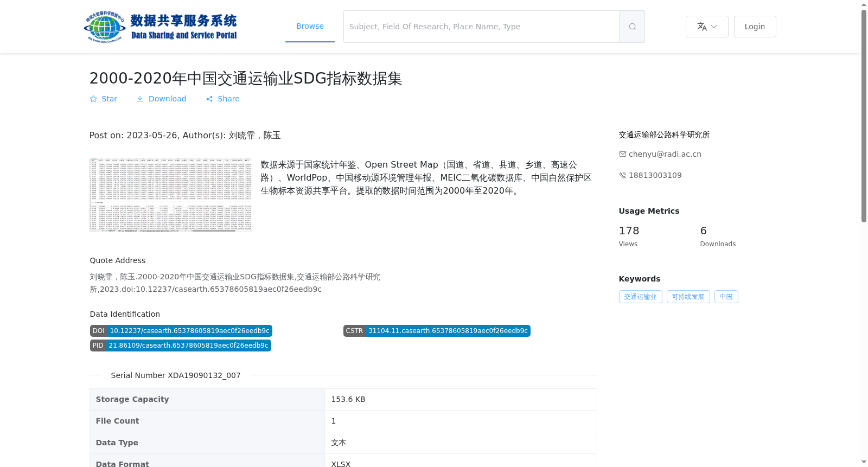Viewport: 868px width, 467px height.
Task: Open the language switch dropdown
Action: 707,27
